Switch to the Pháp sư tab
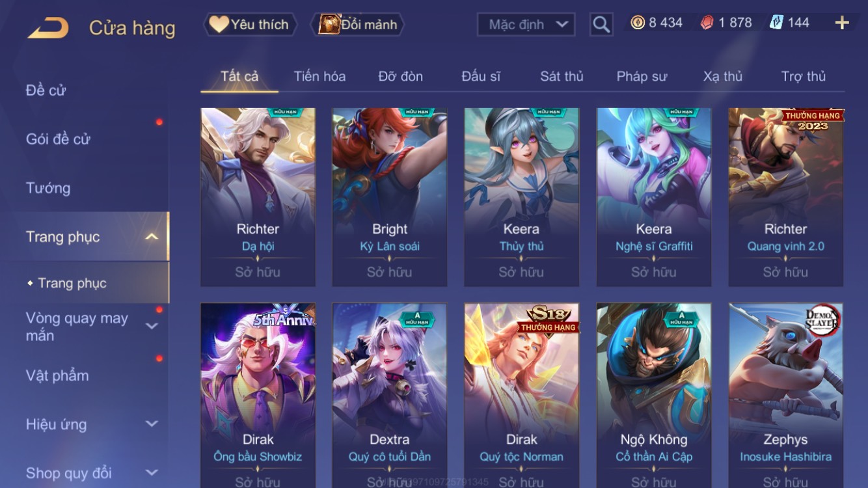 click(x=642, y=76)
